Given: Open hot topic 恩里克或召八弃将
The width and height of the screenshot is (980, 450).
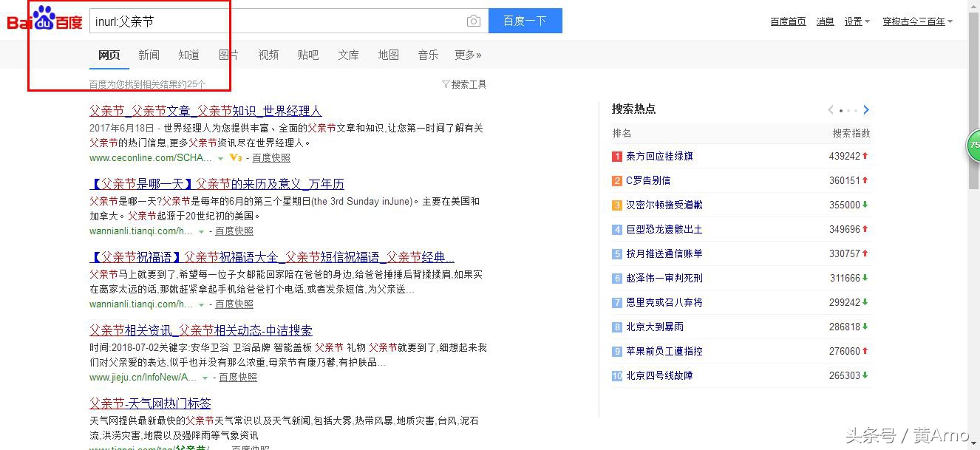Looking at the screenshot, I should (664, 302).
